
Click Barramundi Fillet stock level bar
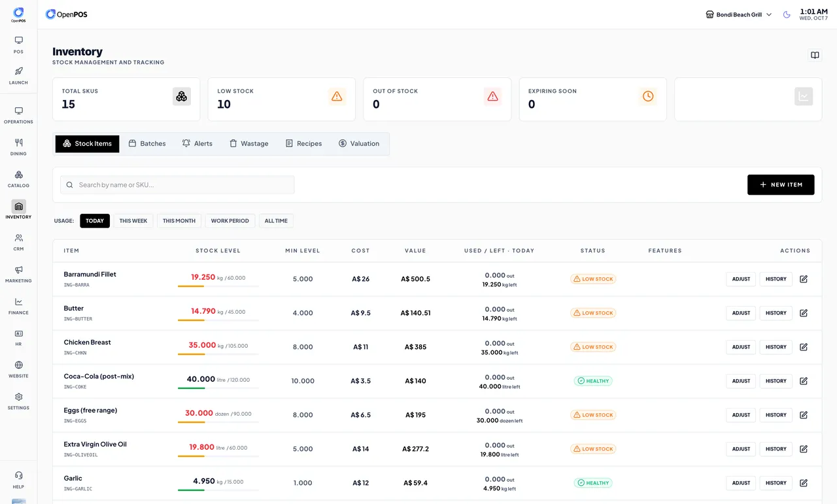tap(218, 286)
